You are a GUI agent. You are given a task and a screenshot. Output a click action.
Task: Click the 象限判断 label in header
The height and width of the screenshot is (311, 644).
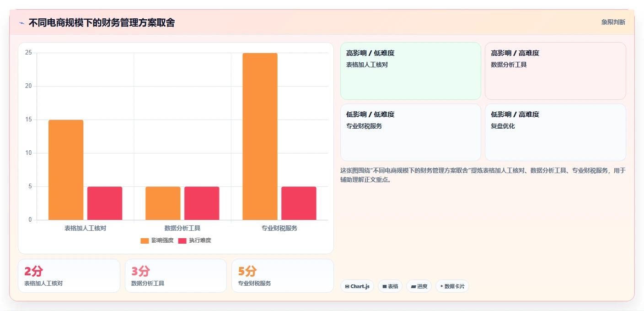pyautogui.click(x=613, y=22)
